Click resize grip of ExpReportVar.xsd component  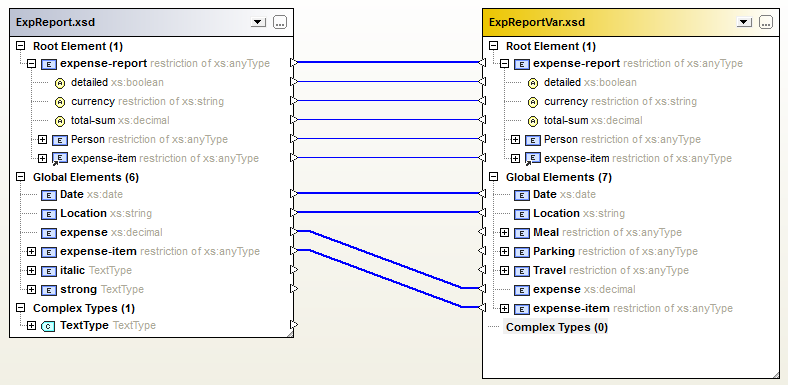coord(775,374)
